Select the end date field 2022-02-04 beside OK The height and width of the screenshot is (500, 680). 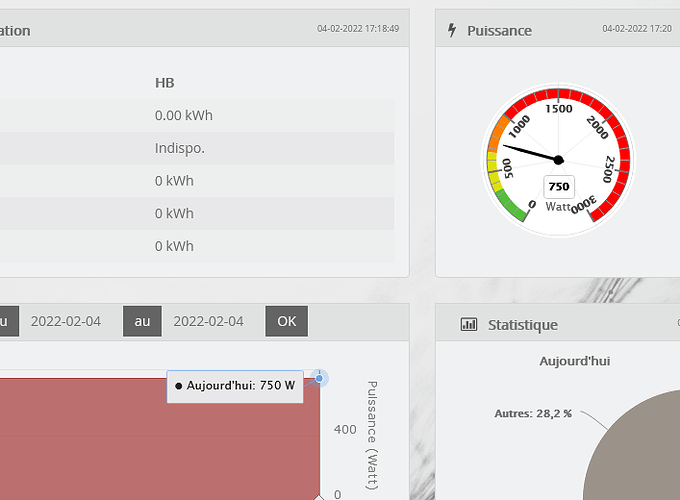(x=209, y=321)
